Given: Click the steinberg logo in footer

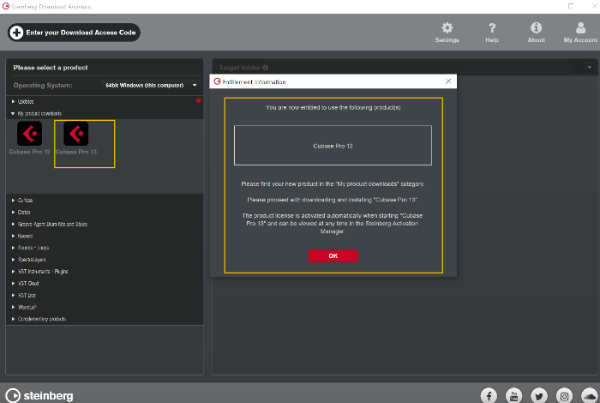Looking at the screenshot, I should click(x=39, y=395).
